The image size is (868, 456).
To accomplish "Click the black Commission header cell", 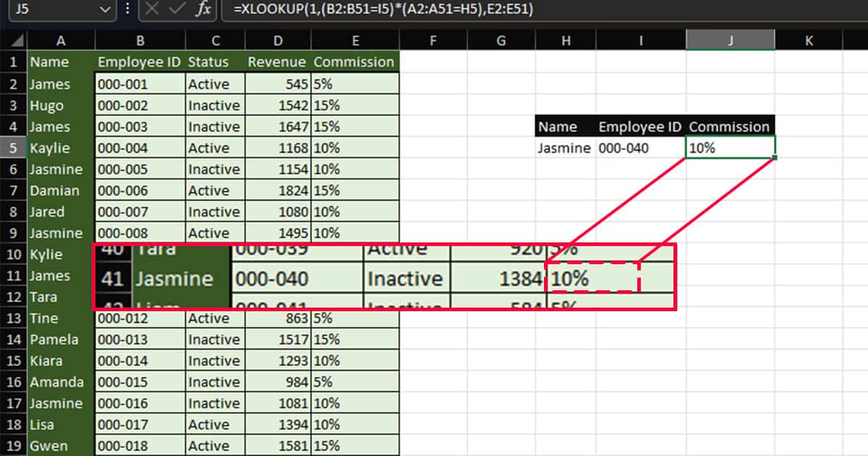I will point(729,127).
